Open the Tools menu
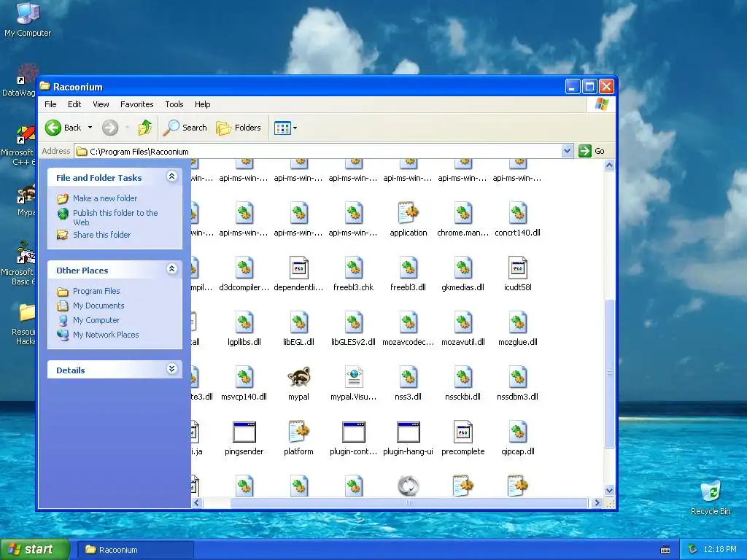Viewport: 747px width, 560px height. click(174, 104)
